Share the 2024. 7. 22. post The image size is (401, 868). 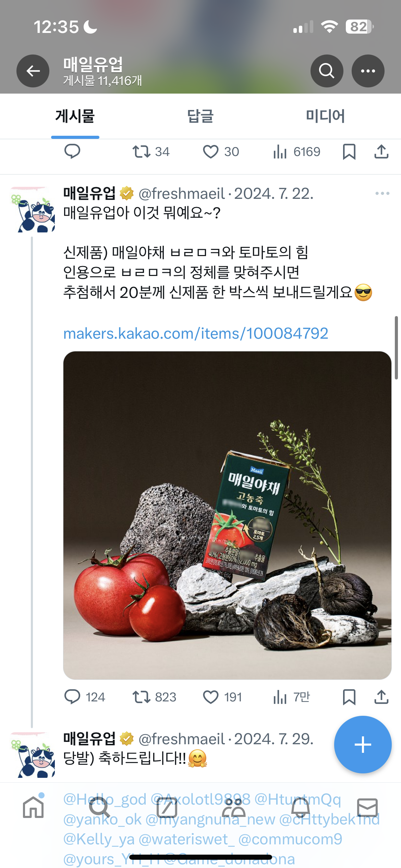[381, 697]
